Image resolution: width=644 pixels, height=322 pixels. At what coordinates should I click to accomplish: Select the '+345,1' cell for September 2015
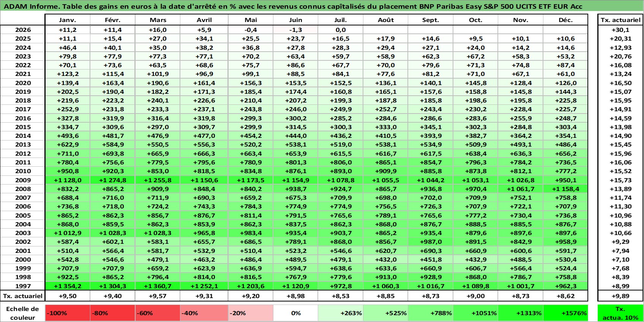[431, 127]
